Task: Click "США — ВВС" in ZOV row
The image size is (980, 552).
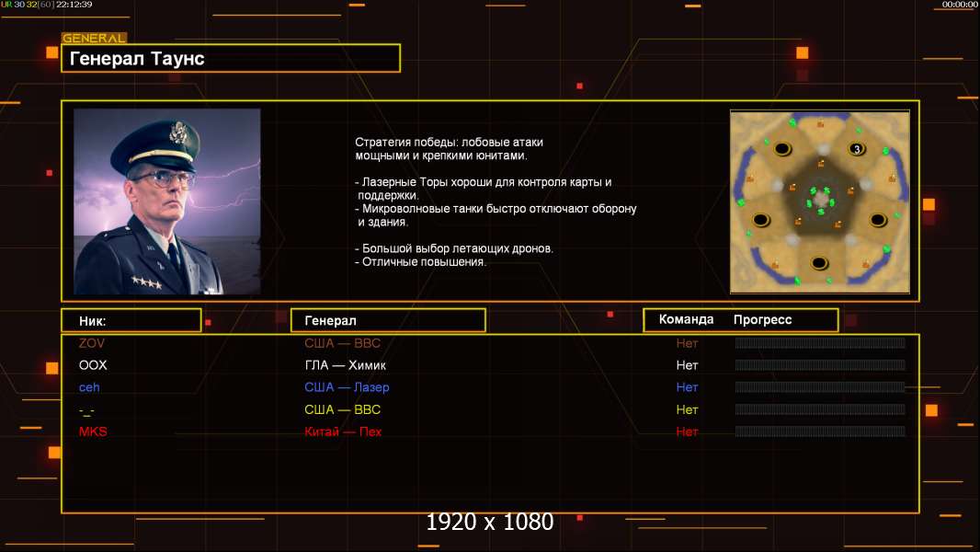Action: pos(343,343)
